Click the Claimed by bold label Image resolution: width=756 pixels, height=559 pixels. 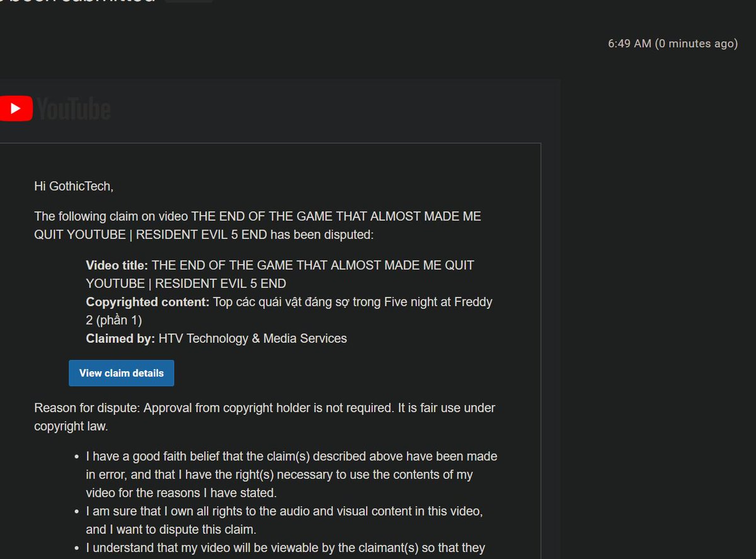tap(120, 338)
